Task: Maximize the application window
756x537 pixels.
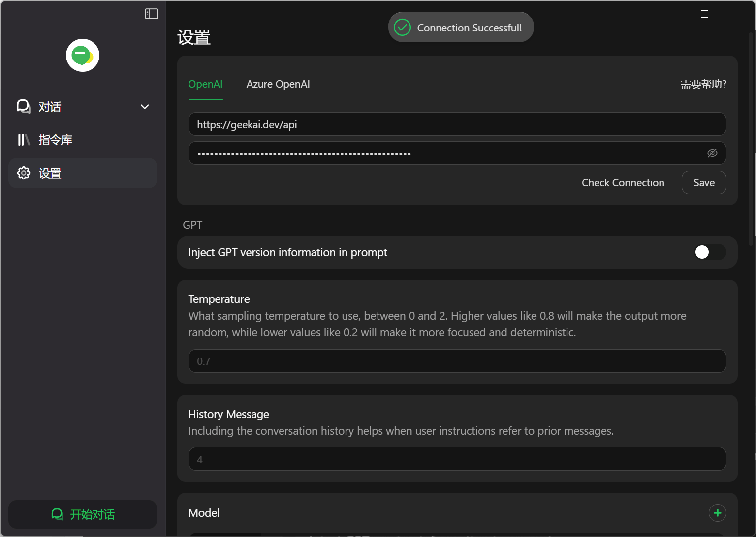Action: (704, 14)
